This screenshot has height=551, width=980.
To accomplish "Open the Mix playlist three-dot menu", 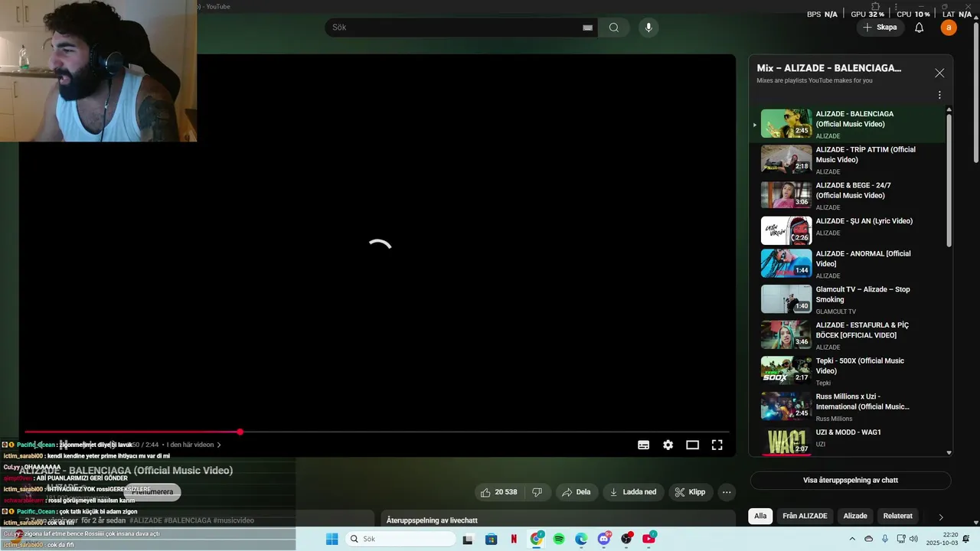I will (939, 96).
